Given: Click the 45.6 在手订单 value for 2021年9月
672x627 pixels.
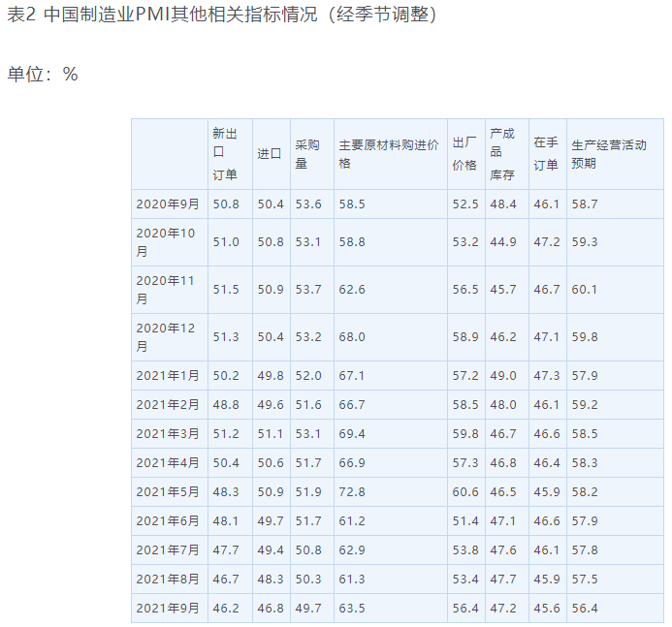Looking at the screenshot, I should [x=547, y=609].
